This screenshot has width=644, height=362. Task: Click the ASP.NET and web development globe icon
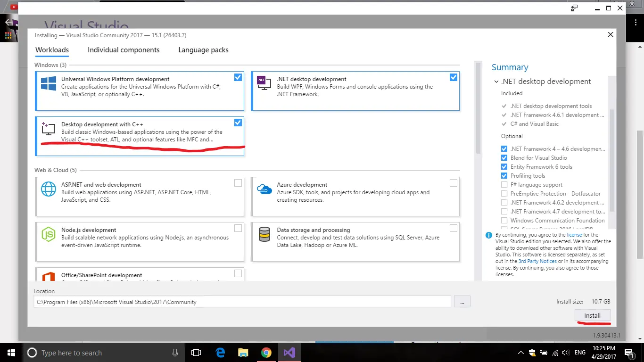49,189
